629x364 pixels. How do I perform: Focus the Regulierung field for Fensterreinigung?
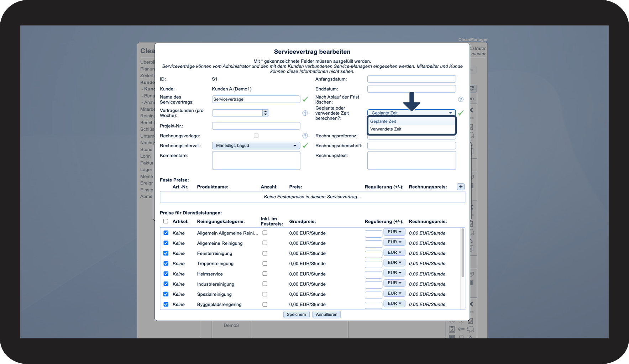[x=373, y=254]
